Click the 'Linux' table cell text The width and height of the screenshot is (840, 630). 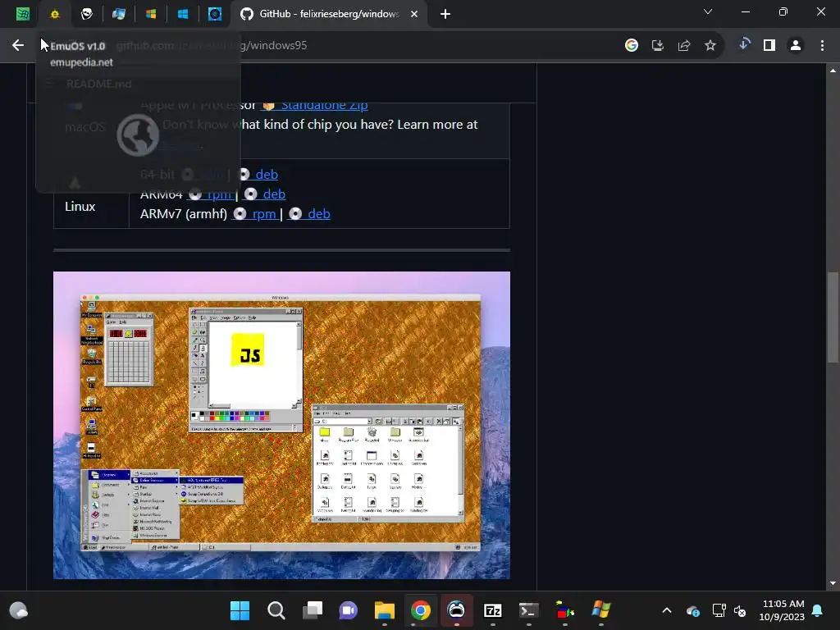[x=80, y=206]
